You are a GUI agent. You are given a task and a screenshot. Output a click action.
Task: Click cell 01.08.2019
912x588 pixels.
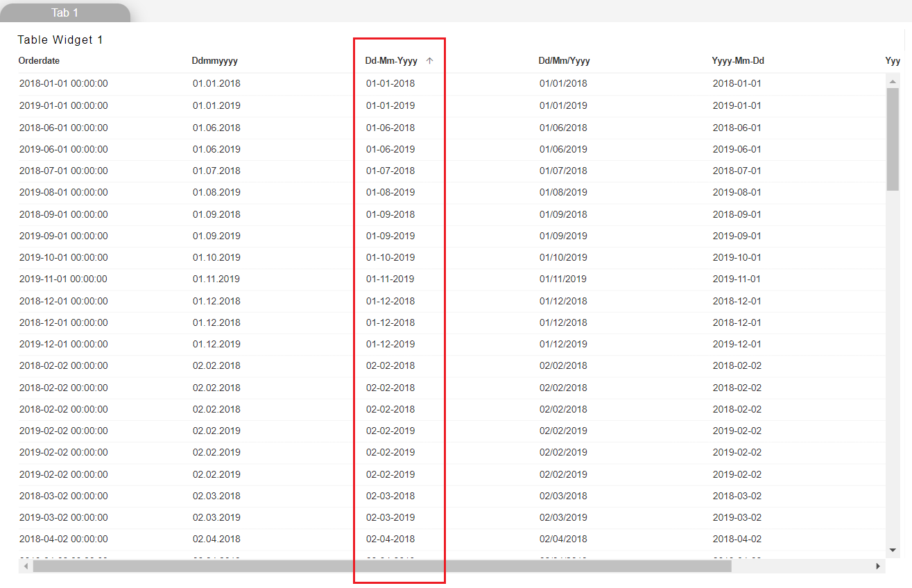[216, 193]
